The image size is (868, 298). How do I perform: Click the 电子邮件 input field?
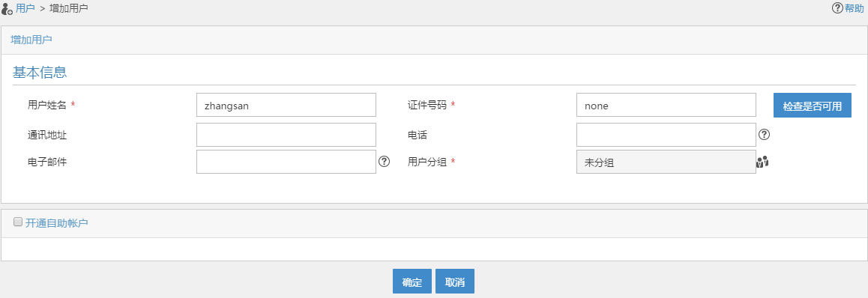click(x=286, y=162)
